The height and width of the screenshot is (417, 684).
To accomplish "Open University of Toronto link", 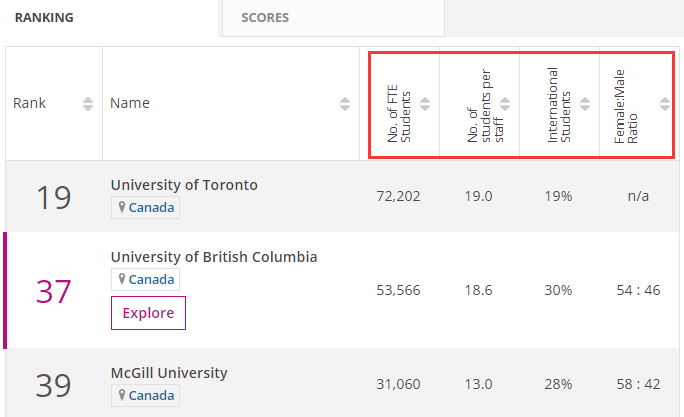I will coord(184,185).
